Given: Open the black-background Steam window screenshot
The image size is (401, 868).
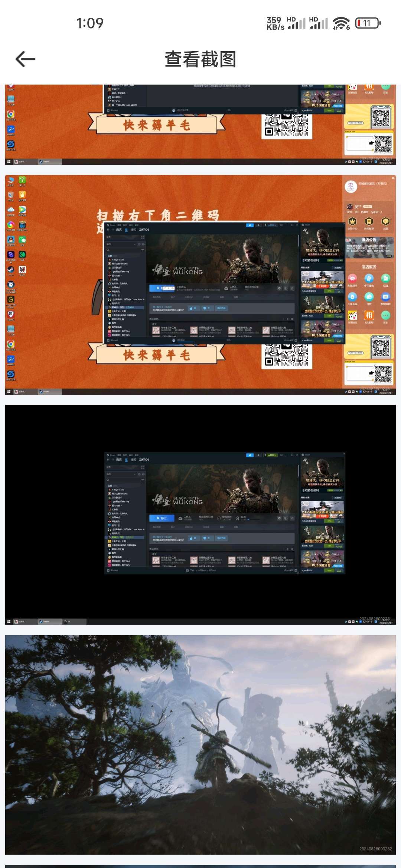Looking at the screenshot, I should (x=200, y=515).
